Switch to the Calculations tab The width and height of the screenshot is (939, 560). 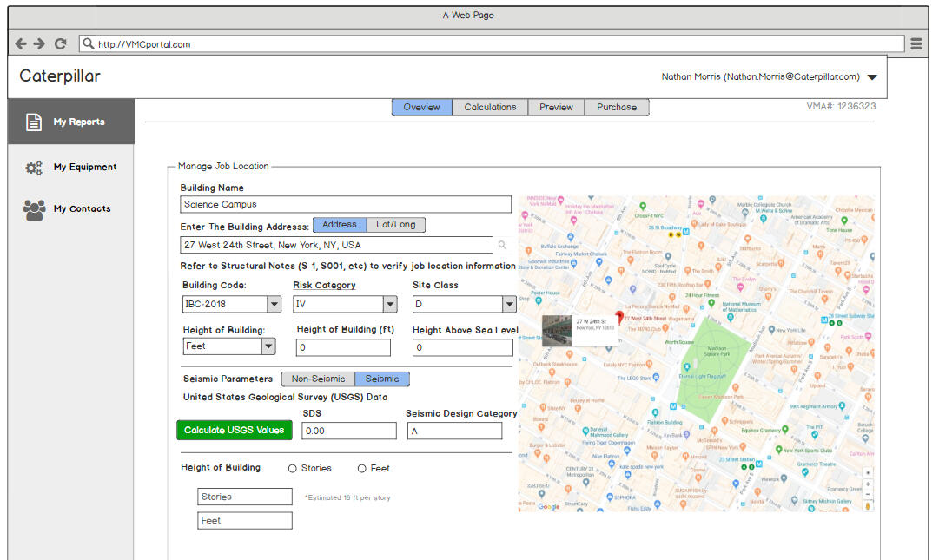point(490,108)
